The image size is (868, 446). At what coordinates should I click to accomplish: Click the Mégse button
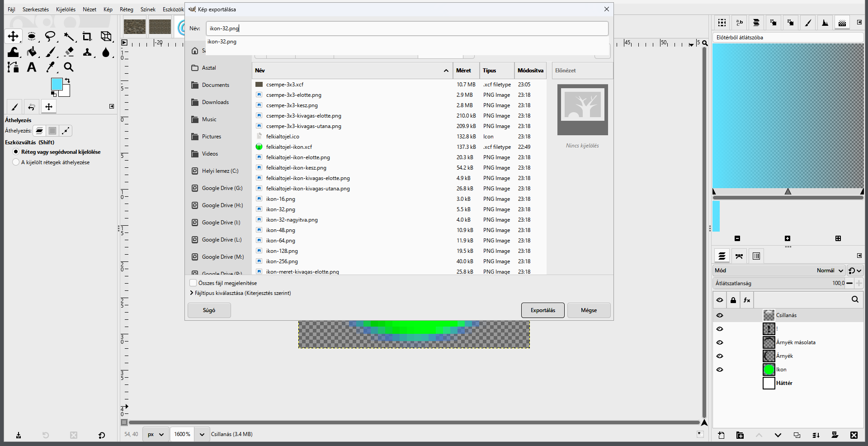pyautogui.click(x=589, y=310)
